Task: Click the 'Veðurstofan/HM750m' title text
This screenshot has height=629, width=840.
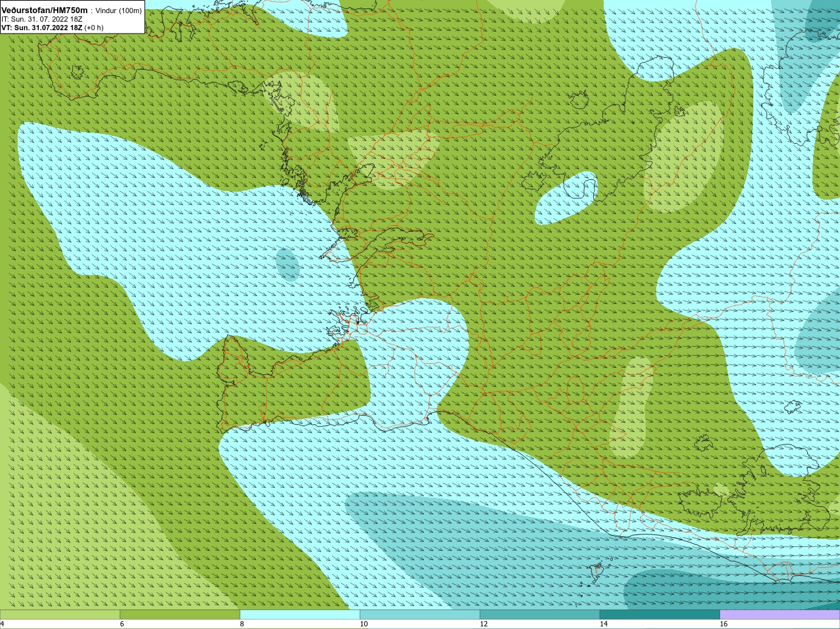Action: pos(44,10)
